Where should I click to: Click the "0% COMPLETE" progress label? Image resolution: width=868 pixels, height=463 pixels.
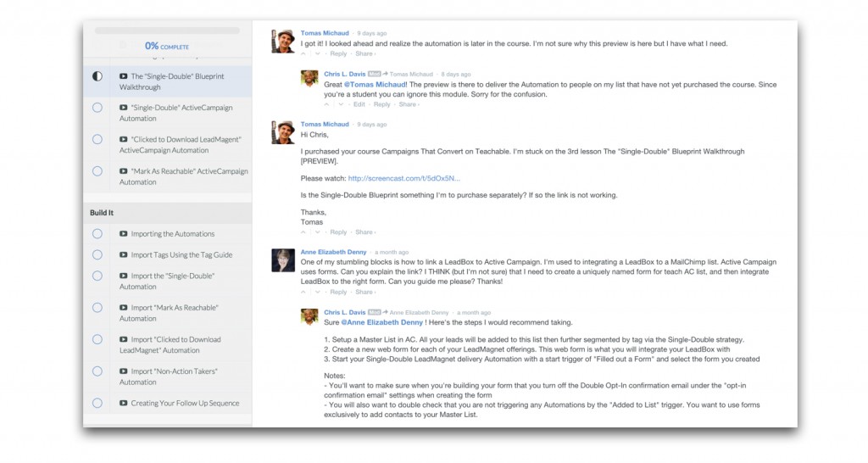tap(167, 47)
